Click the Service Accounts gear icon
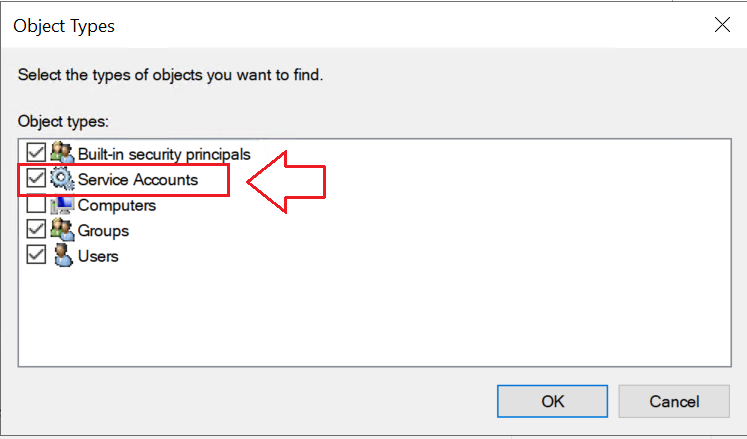 (62, 180)
